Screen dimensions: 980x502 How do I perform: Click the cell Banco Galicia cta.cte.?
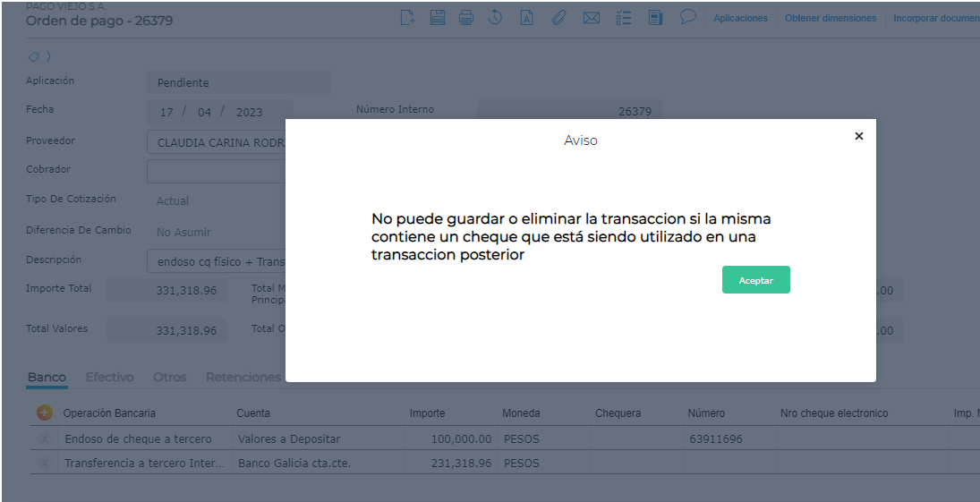[318, 464]
